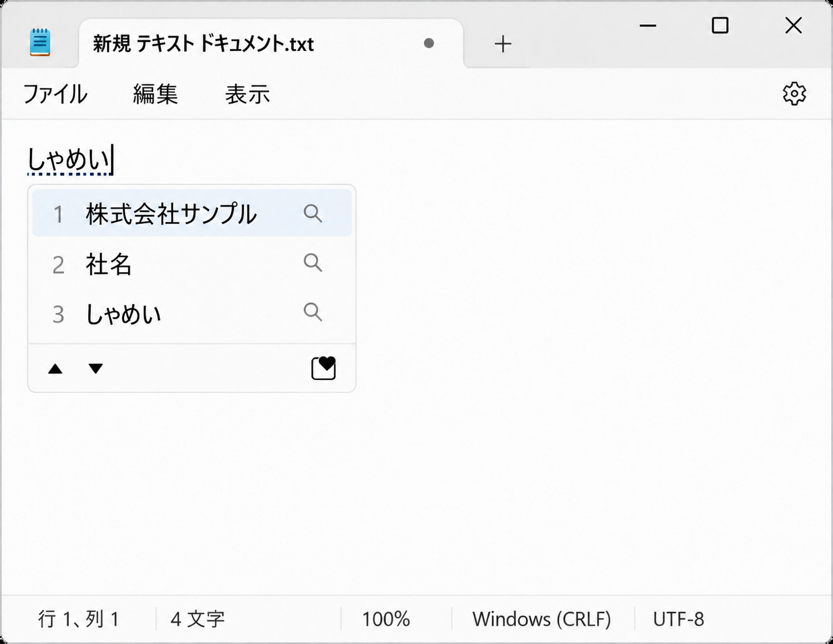Click search icon beside 社名 candidate

313,262
